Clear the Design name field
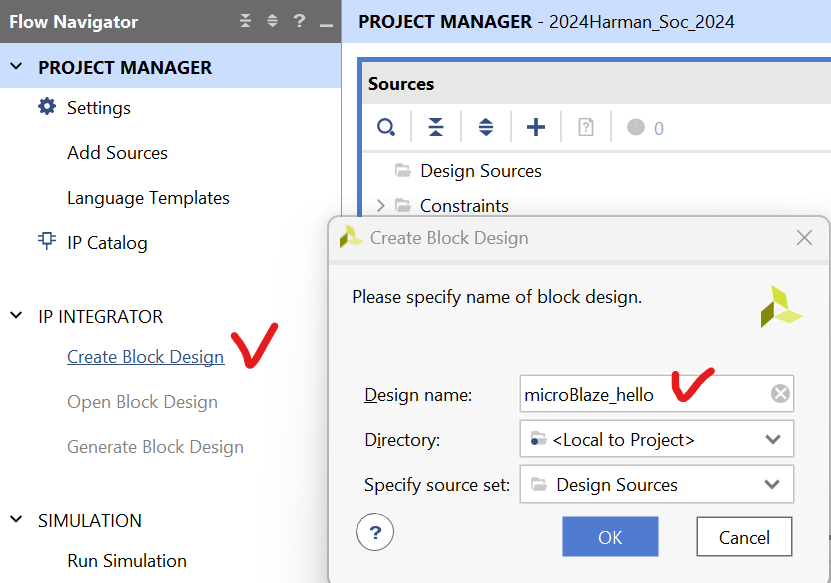 [x=780, y=394]
